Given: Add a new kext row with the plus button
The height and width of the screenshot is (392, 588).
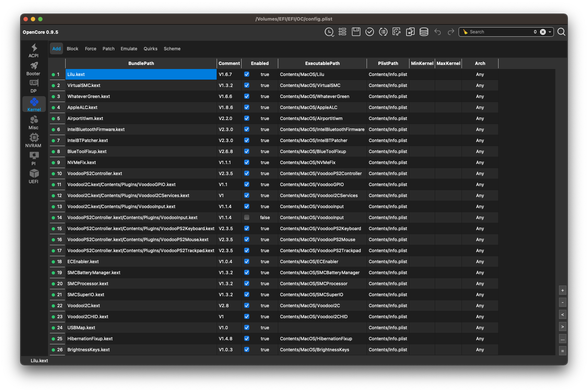Looking at the screenshot, I should point(562,290).
